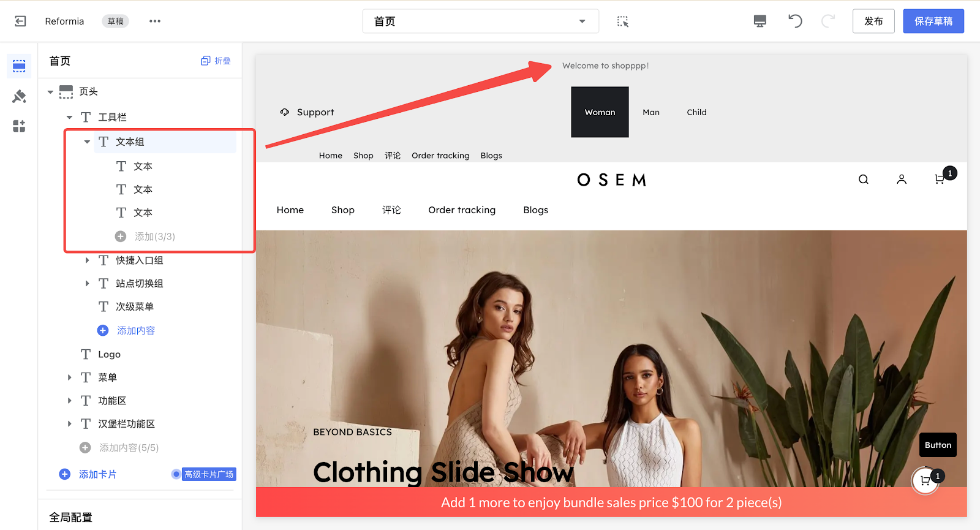
Task: Click the account user icon in preview
Action: [901, 180]
